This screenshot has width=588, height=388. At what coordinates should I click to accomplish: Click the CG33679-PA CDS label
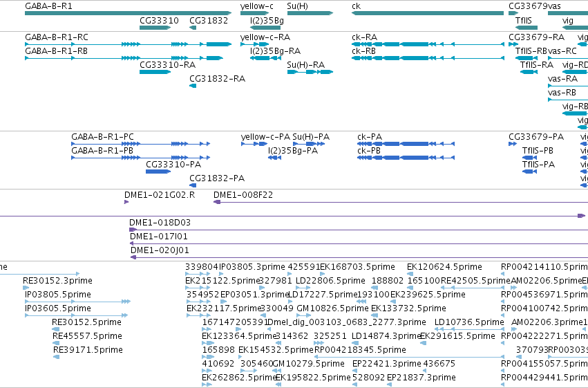click(x=536, y=137)
